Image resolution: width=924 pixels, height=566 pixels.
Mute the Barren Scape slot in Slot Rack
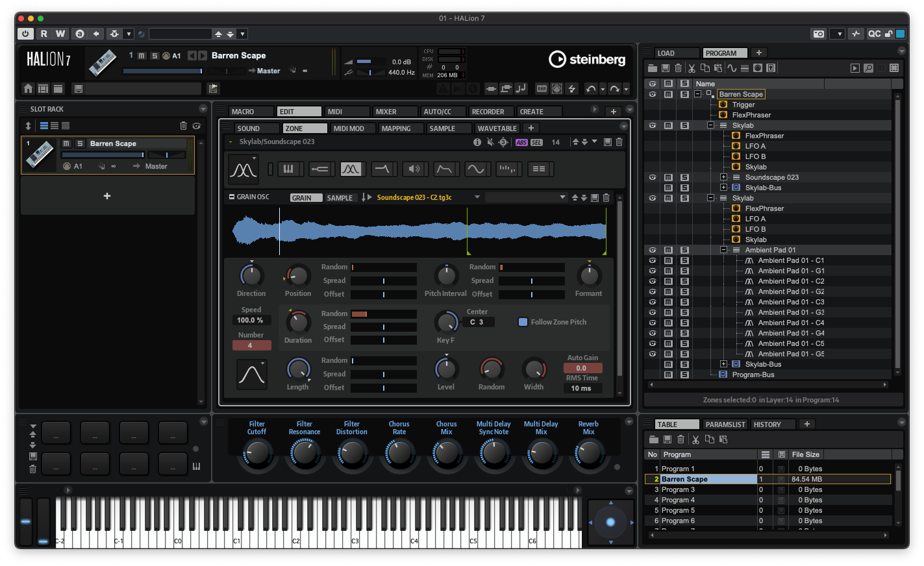coord(66,143)
